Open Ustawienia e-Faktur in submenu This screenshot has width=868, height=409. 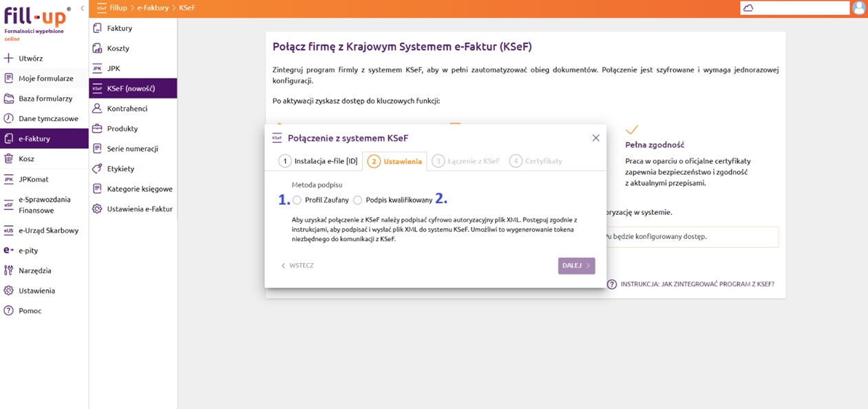(x=139, y=209)
